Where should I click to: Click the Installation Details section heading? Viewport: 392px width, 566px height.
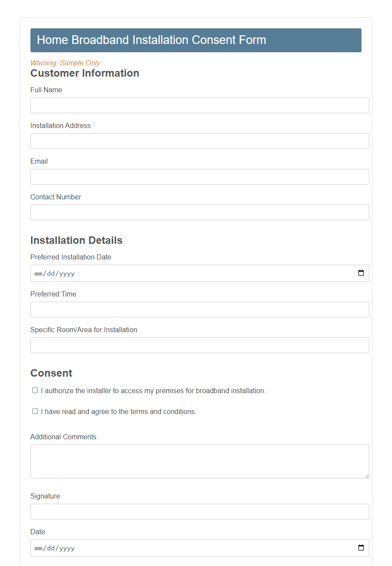click(x=76, y=240)
